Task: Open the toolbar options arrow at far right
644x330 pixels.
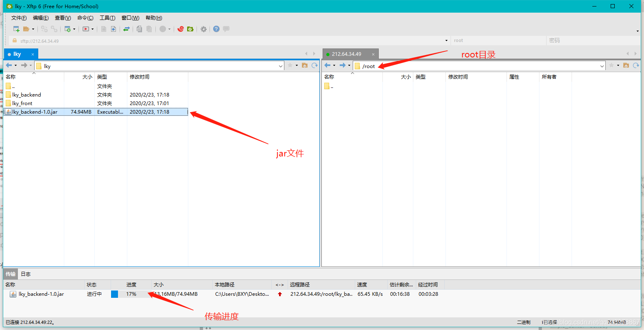Action: 637,31
